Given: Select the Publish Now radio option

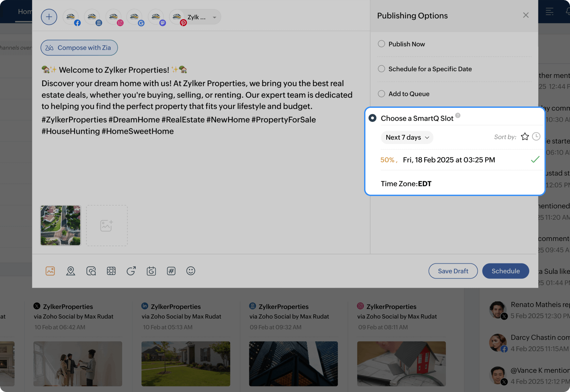Looking at the screenshot, I should (381, 44).
